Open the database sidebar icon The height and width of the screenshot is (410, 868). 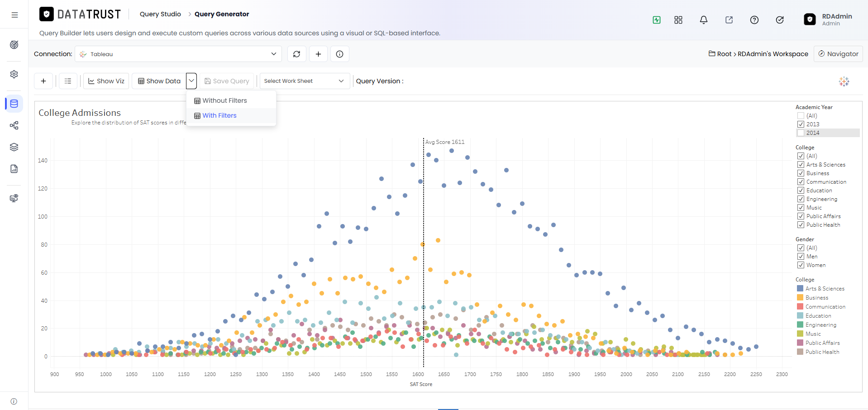point(14,104)
